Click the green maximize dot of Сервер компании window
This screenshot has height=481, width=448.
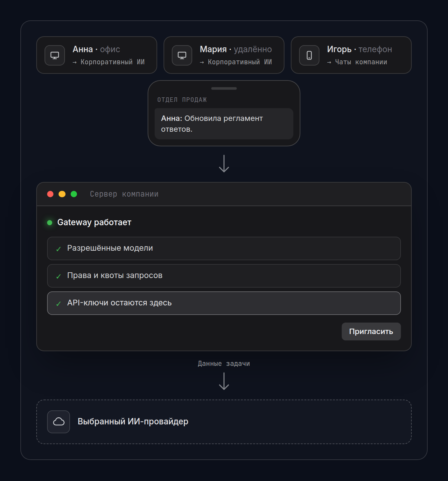click(74, 194)
